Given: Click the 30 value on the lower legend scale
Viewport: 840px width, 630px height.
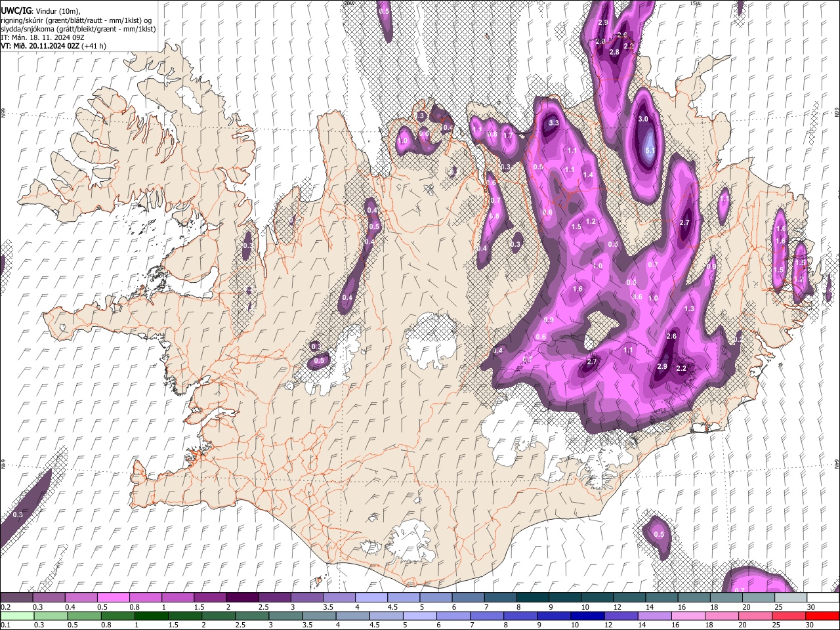Looking at the screenshot, I should coord(810,625).
